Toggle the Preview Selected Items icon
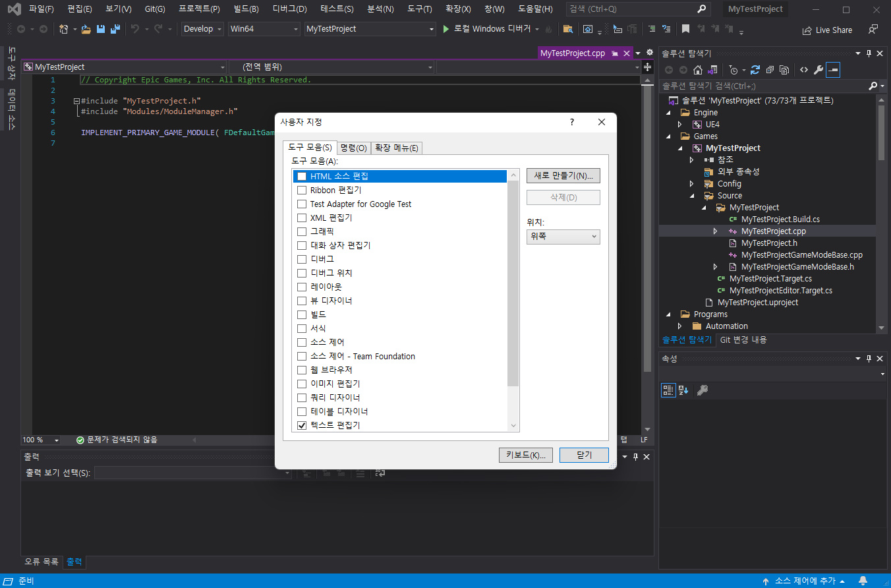This screenshot has width=891, height=588. click(833, 70)
